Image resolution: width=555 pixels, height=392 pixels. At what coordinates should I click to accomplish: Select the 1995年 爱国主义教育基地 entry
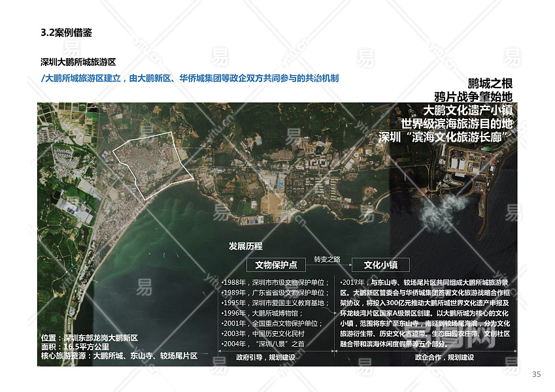275,303
